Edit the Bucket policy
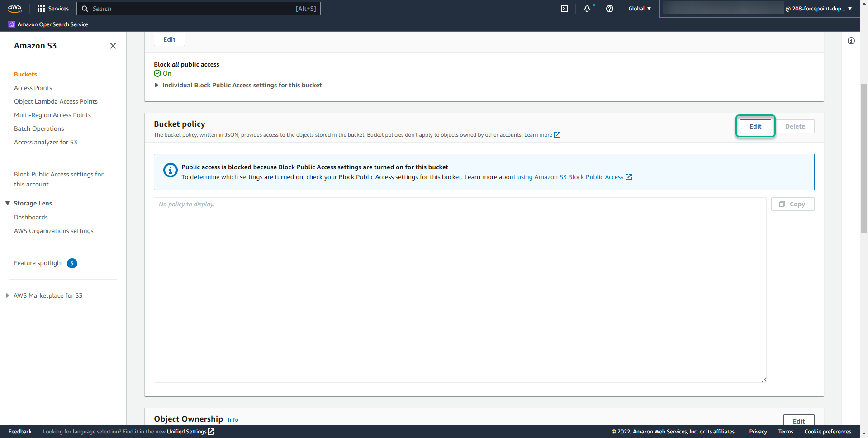 754,126
